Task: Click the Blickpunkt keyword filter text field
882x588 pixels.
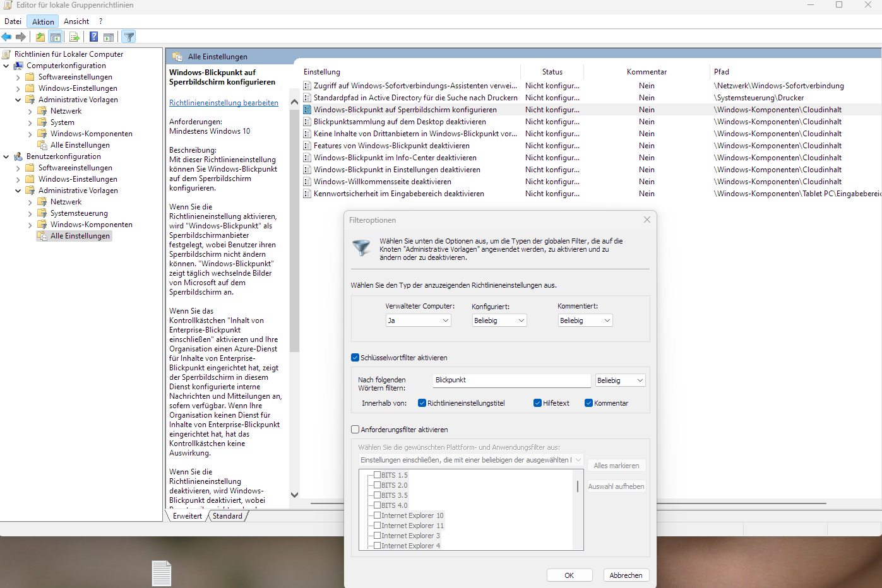Action: click(511, 380)
